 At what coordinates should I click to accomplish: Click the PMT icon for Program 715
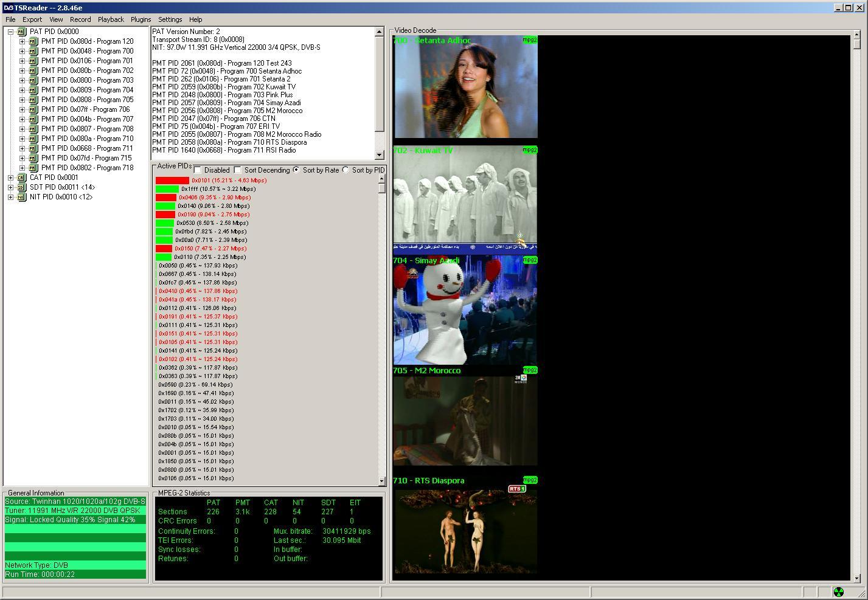(x=33, y=158)
